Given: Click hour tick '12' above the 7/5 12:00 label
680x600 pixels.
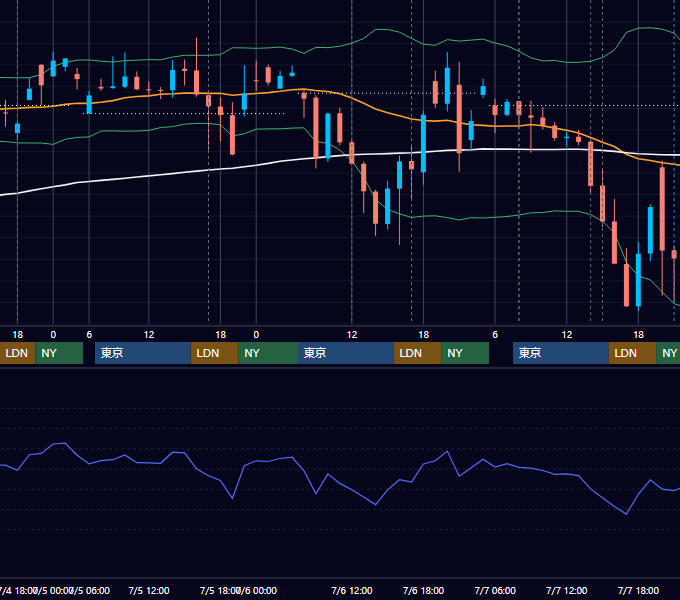Looking at the screenshot, I should (149, 335).
